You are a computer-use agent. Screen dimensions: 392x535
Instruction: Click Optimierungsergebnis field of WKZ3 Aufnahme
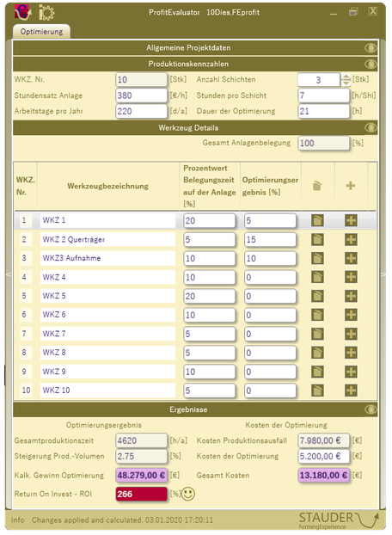[270, 258]
